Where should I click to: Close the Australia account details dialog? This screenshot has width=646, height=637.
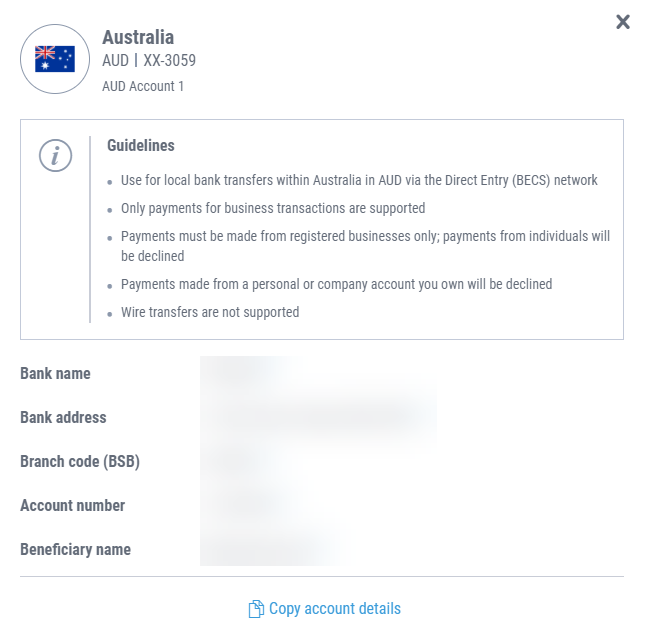[x=623, y=22]
